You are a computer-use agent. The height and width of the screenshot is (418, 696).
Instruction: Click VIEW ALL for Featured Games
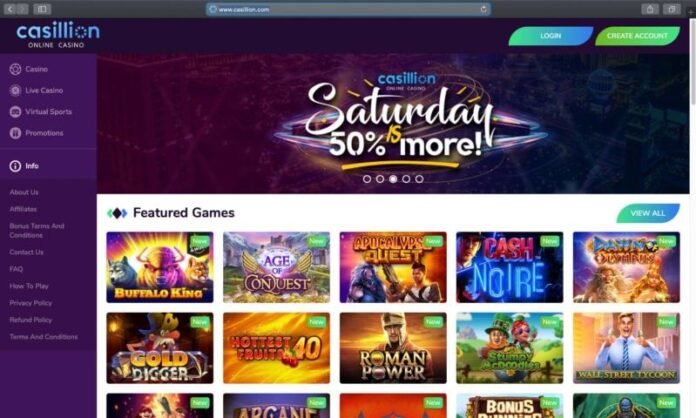648,213
